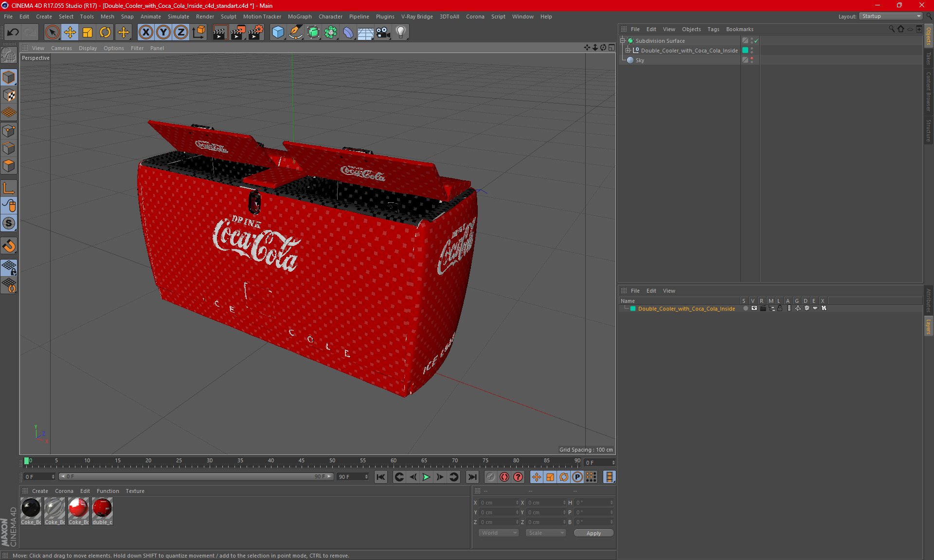Toggle viewport maximize icon
The height and width of the screenshot is (560, 934).
[611, 48]
